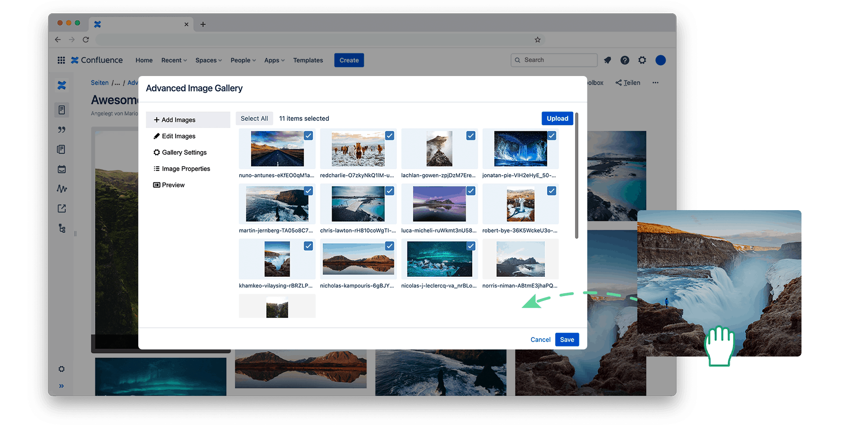Click the image list scrollbar in the dialog
The image size is (868, 425).
pos(576,175)
